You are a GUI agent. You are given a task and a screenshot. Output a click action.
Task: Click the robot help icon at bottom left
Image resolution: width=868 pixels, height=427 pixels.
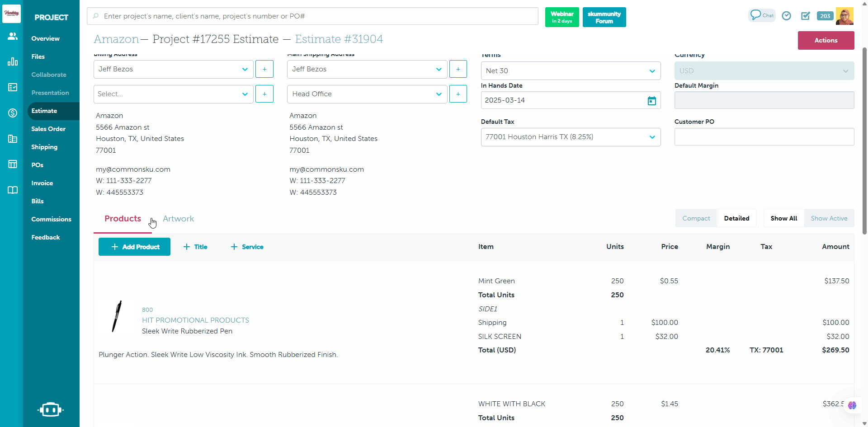tap(50, 409)
